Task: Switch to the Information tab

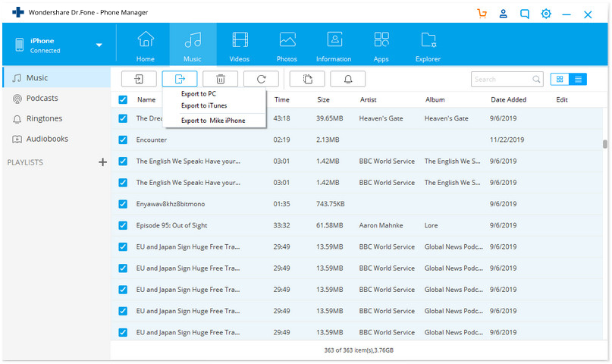Action: tap(334, 46)
